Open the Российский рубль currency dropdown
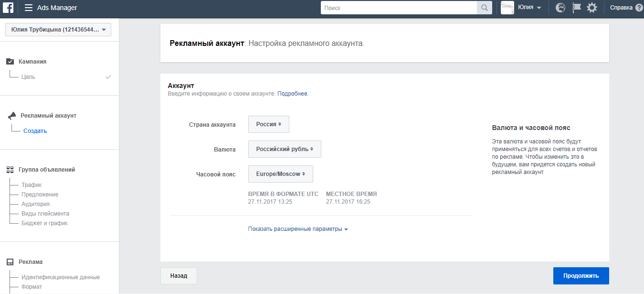The width and height of the screenshot is (644, 294). [285, 149]
